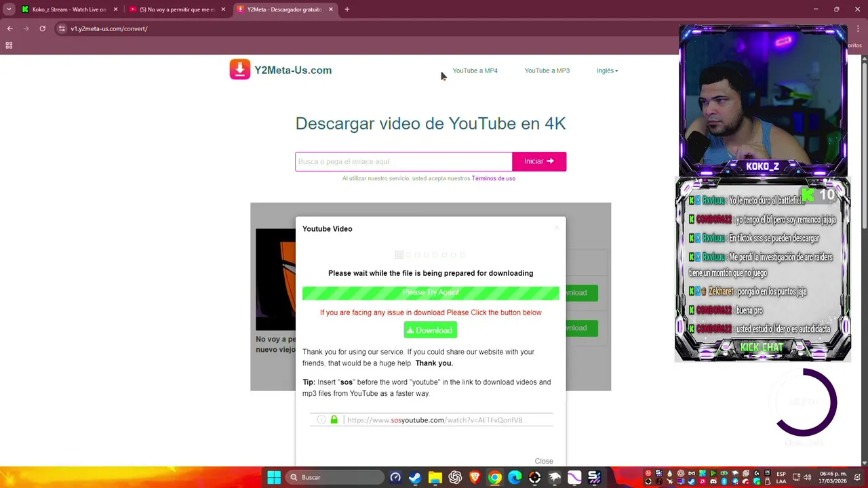
Task: Open the striped S app in taskbar
Action: tap(594, 477)
